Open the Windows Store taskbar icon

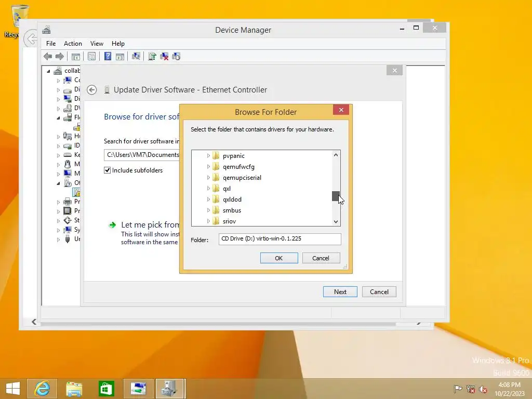tap(106, 389)
